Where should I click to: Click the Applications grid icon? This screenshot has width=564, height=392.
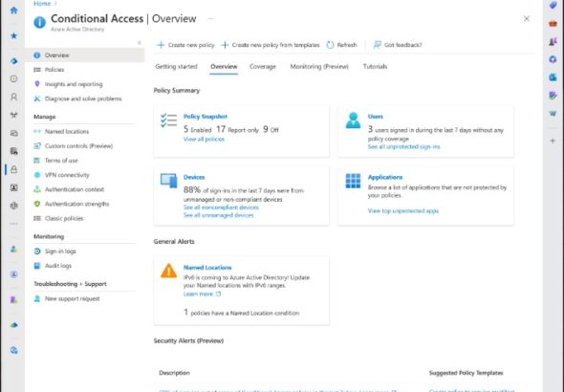[353, 181]
